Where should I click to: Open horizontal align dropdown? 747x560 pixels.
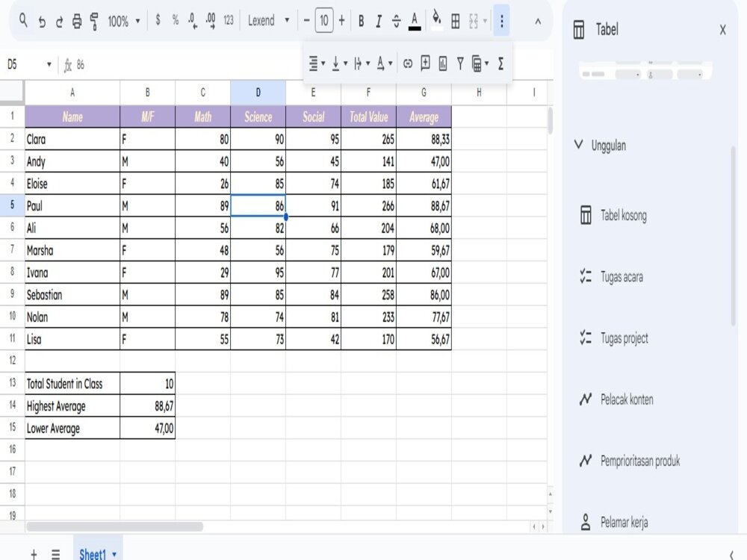(x=317, y=63)
